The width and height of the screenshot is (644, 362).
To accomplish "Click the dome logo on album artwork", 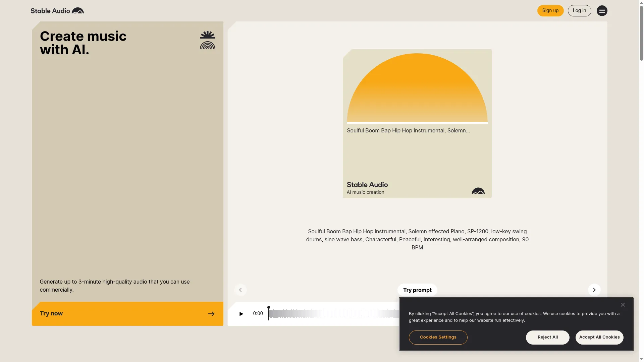I will click(478, 191).
